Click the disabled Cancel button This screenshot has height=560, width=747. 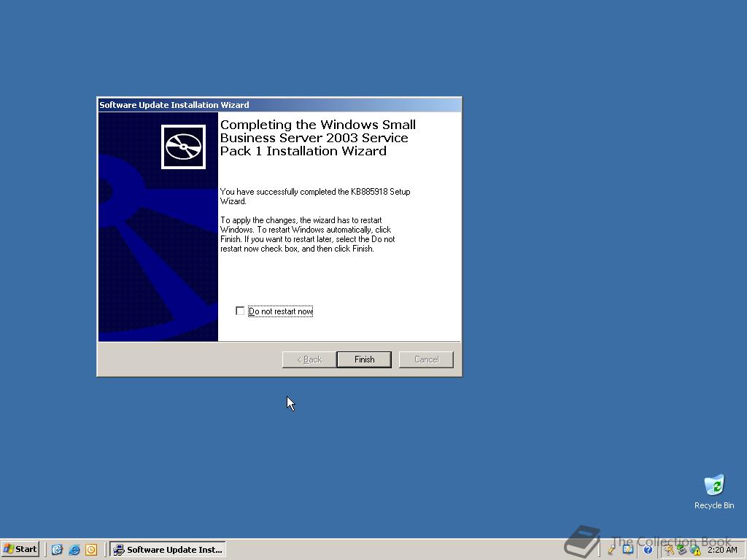pos(426,359)
